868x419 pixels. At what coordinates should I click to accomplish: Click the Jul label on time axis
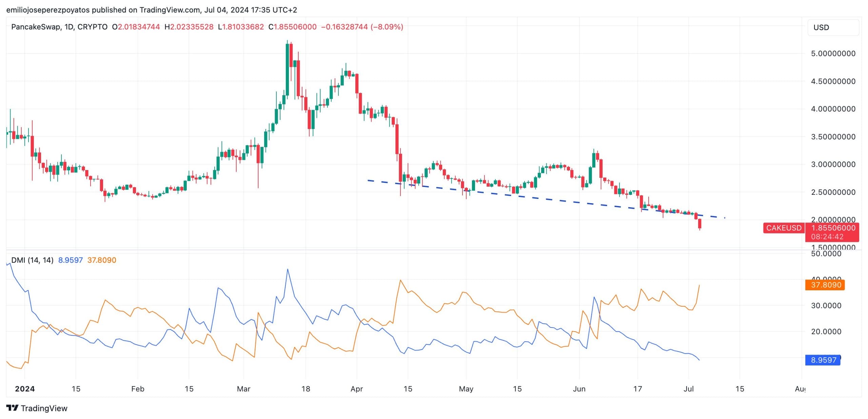point(688,389)
